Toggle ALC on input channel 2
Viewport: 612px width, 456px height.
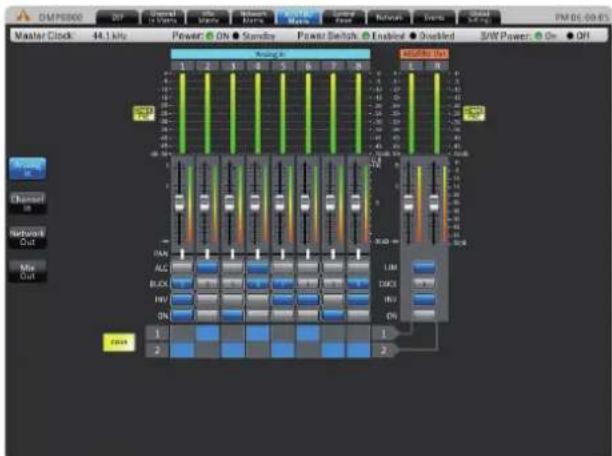pyautogui.click(x=207, y=268)
